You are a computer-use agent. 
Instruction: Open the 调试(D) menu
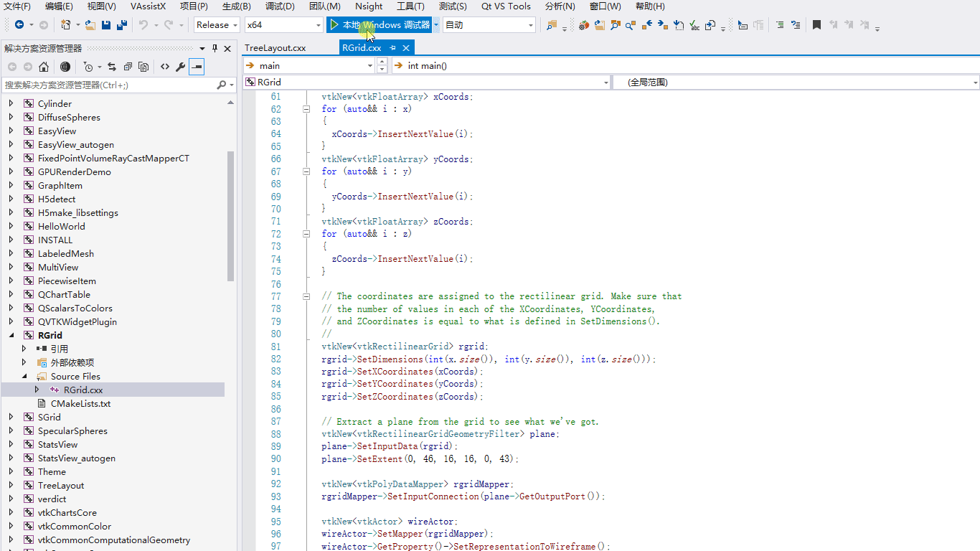click(280, 6)
